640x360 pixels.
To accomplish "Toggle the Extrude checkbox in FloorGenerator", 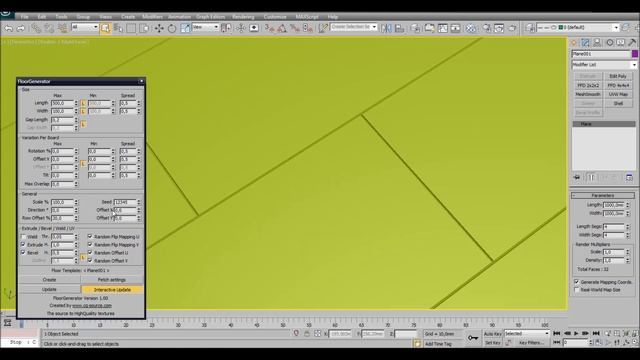I will [23, 244].
